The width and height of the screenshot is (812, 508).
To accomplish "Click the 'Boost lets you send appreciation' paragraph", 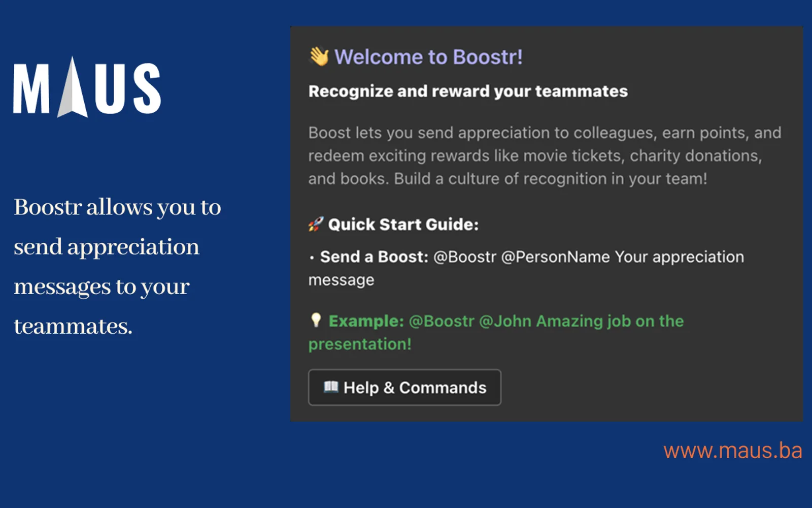I will [x=545, y=156].
